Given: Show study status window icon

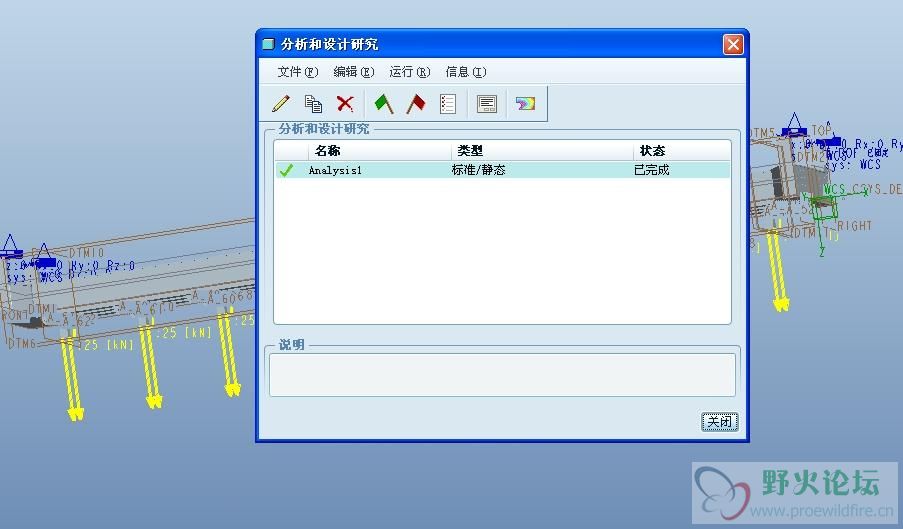Looking at the screenshot, I should pyautogui.click(x=487, y=104).
